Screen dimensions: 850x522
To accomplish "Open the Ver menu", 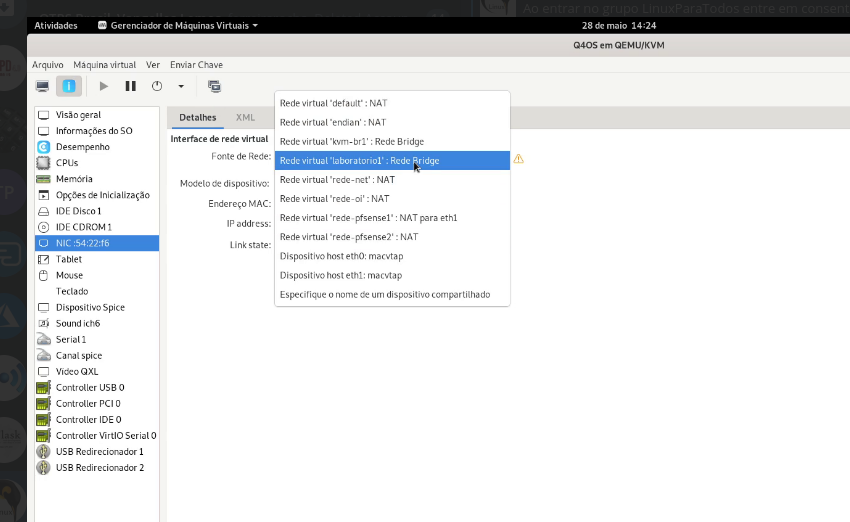I will point(153,65).
